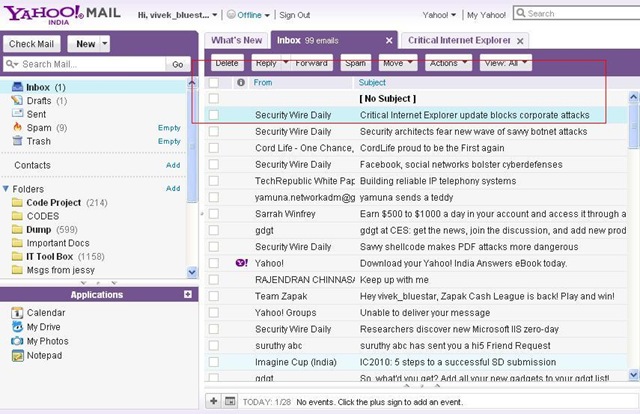Screen dimensions: 640x414
Task: Open the Calendar application icon
Action: click(x=17, y=313)
